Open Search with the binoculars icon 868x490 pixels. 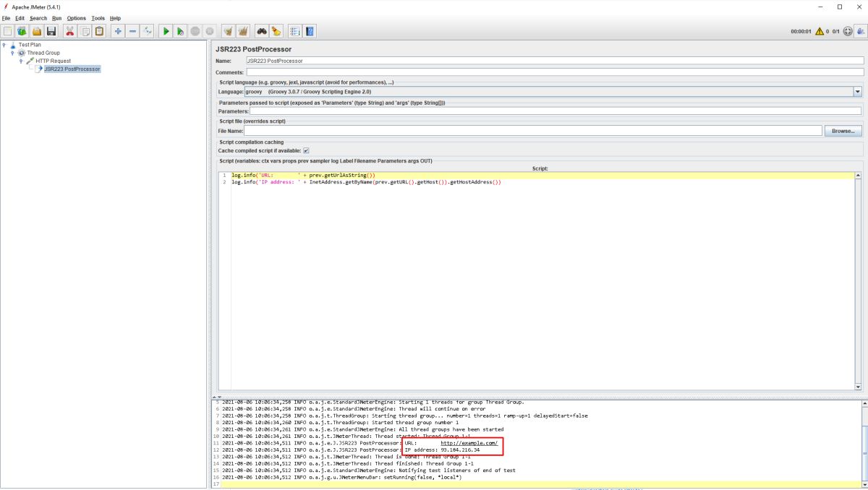tap(262, 31)
